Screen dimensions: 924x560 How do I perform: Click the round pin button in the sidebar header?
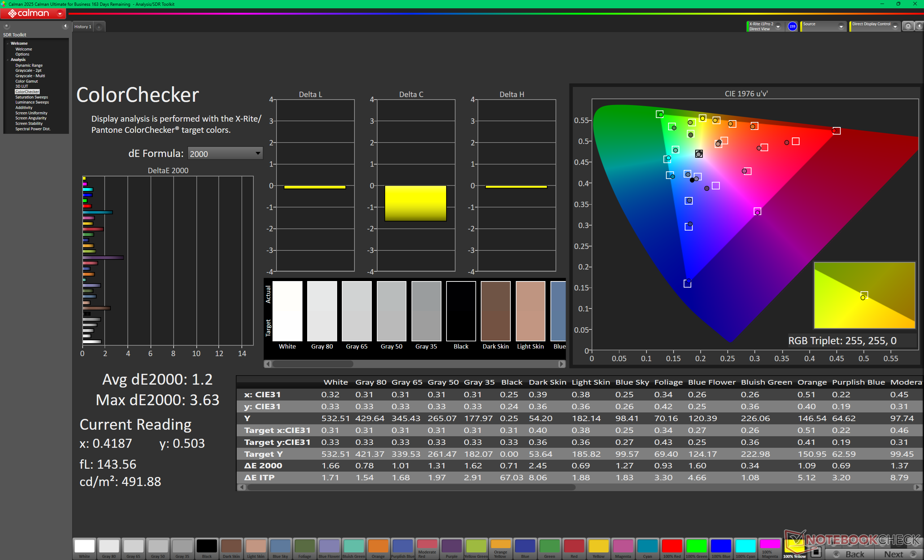[x=6, y=26]
